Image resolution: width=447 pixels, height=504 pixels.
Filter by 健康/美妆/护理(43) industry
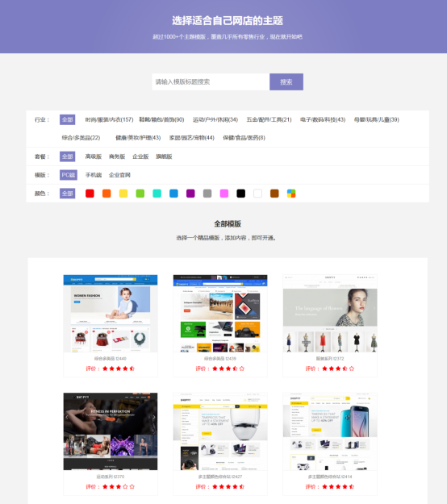[138, 138]
